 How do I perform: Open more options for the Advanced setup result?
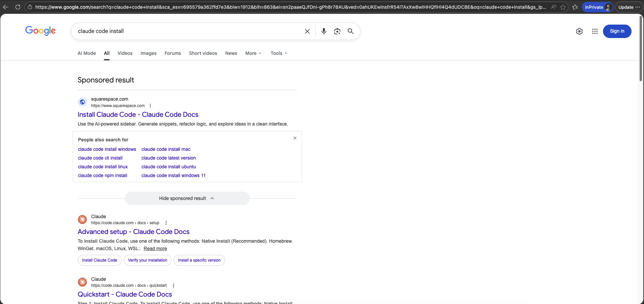point(166,223)
